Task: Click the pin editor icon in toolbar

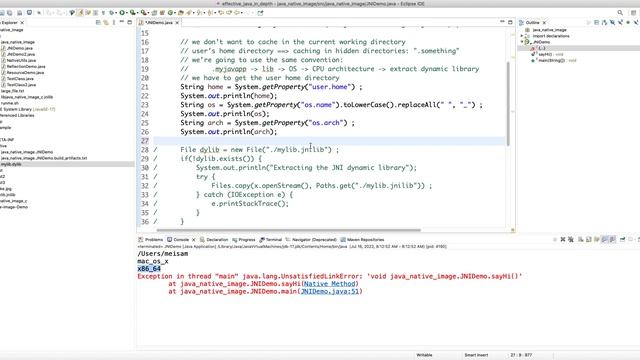Action: 260,13
